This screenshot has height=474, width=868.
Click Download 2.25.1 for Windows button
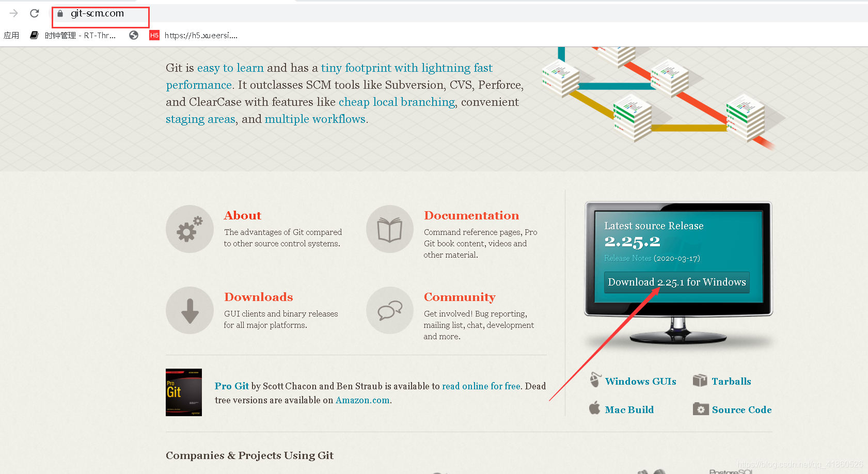[x=677, y=282]
